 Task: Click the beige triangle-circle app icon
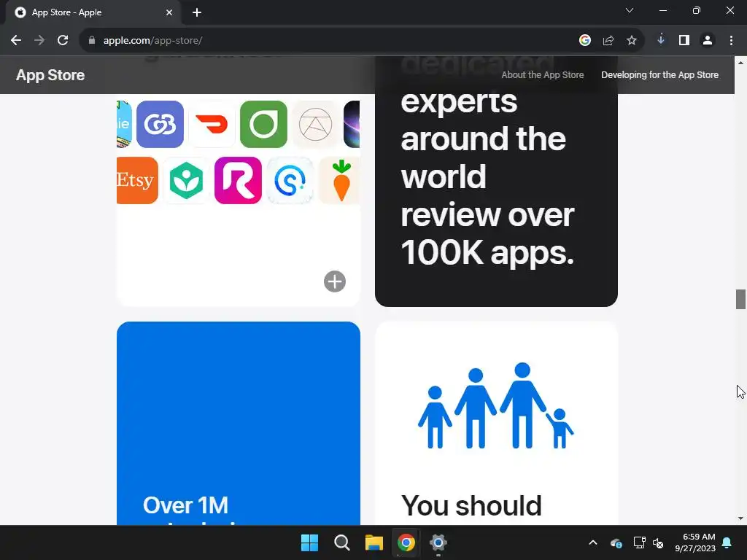click(315, 124)
